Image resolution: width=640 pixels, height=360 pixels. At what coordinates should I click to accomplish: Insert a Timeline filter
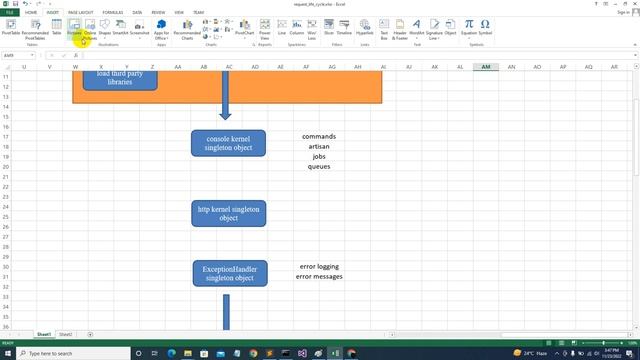(x=344, y=27)
